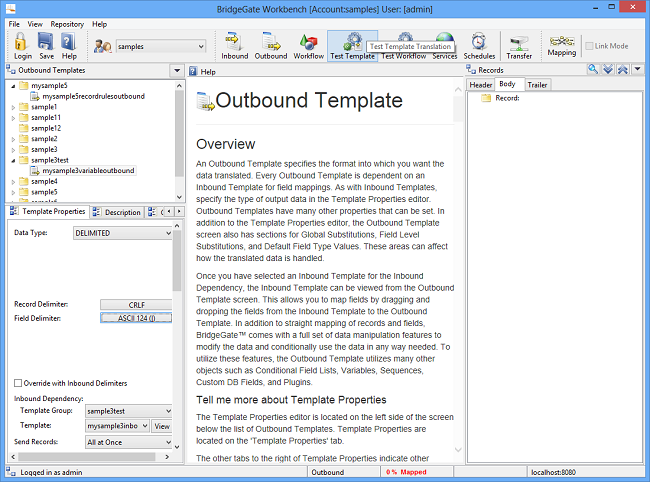Viewport: 650px width, 482px height.
Task: Open the Template Group sample3test dropdown
Action: tap(168, 411)
